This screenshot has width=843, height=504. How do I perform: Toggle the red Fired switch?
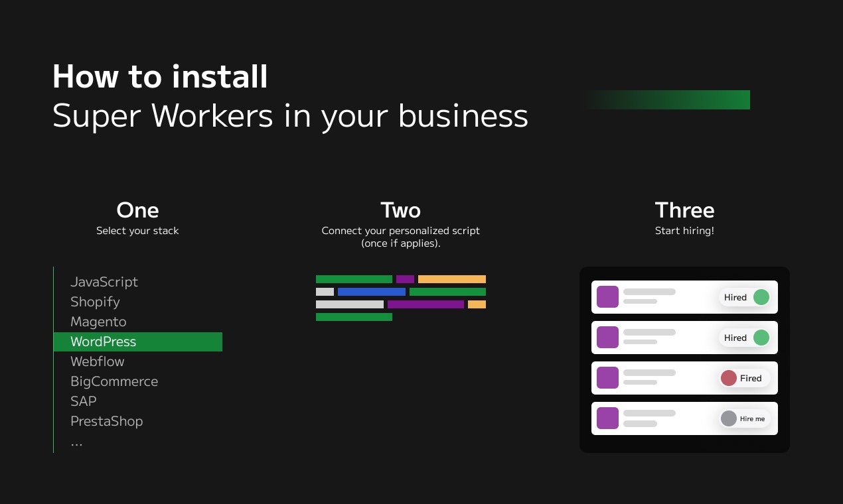[x=745, y=378]
